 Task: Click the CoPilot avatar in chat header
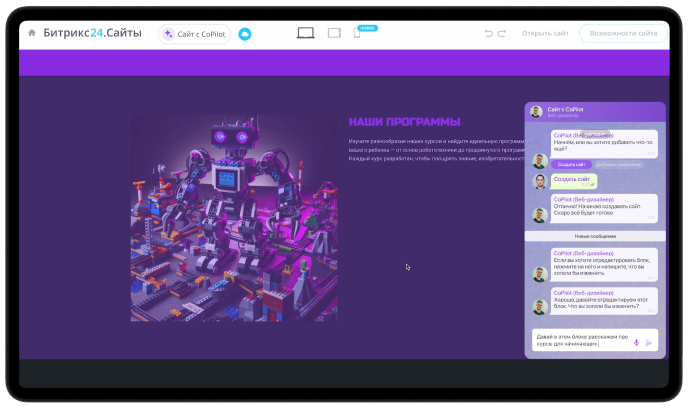click(536, 111)
